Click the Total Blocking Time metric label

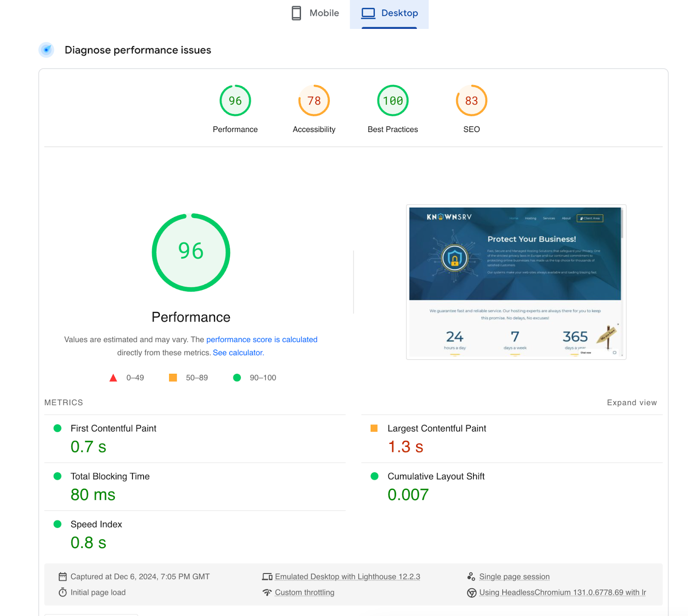point(110,476)
